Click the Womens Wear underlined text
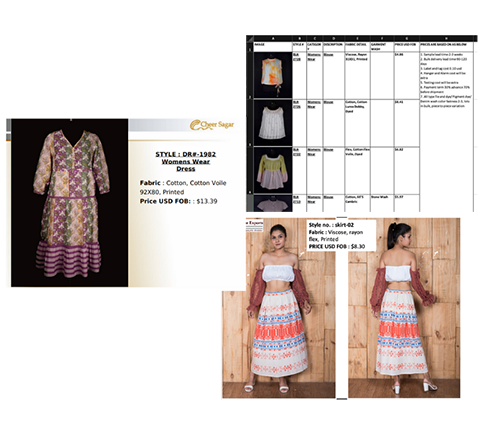The height and width of the screenshot is (427, 500). pyautogui.click(x=186, y=162)
